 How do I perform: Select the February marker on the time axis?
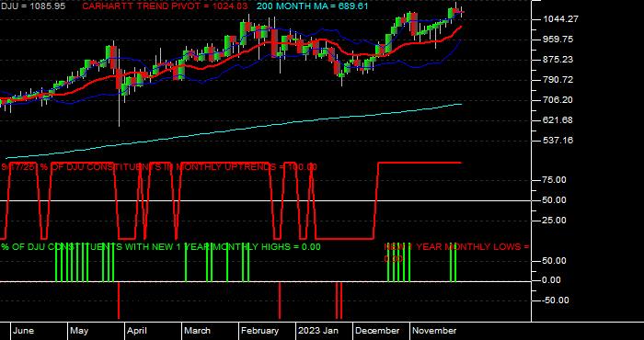(x=259, y=331)
